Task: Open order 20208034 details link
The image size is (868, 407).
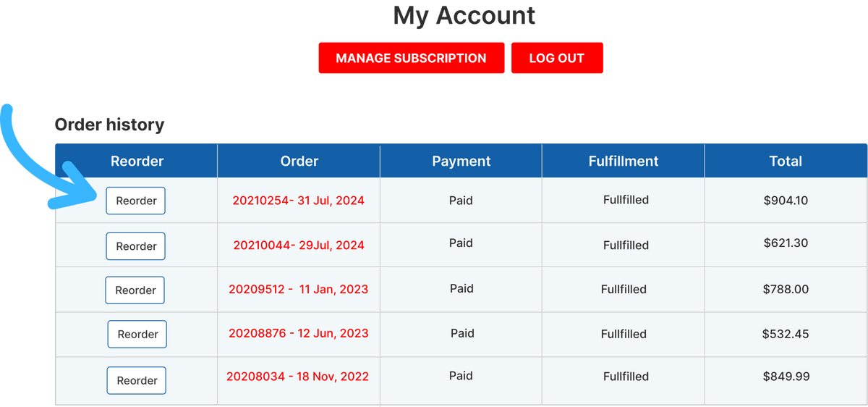Action: [297, 377]
